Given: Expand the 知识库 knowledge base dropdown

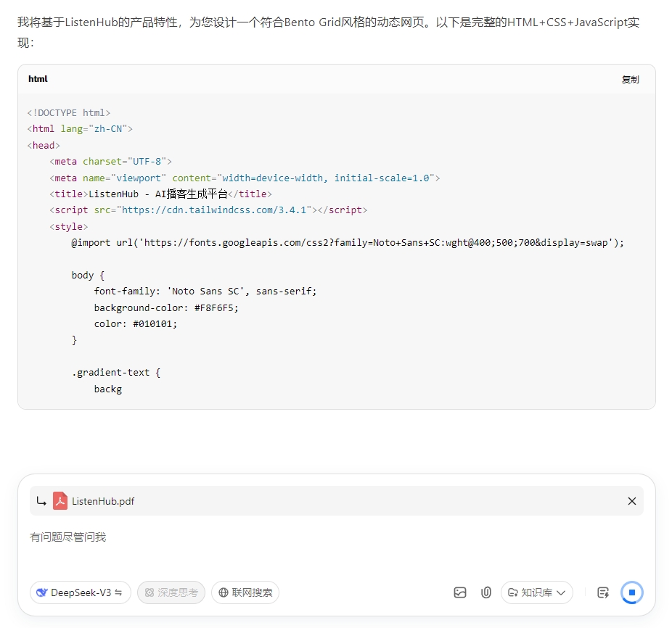Looking at the screenshot, I should 536,592.
